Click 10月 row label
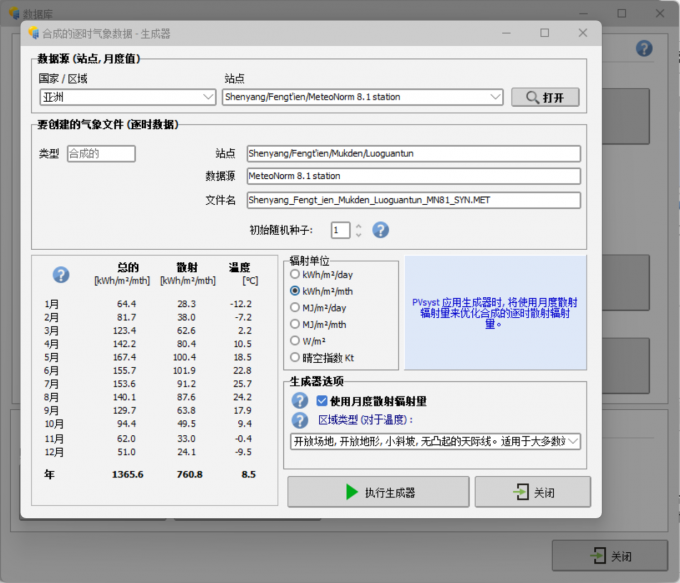This screenshot has width=680, height=583. click(54, 424)
